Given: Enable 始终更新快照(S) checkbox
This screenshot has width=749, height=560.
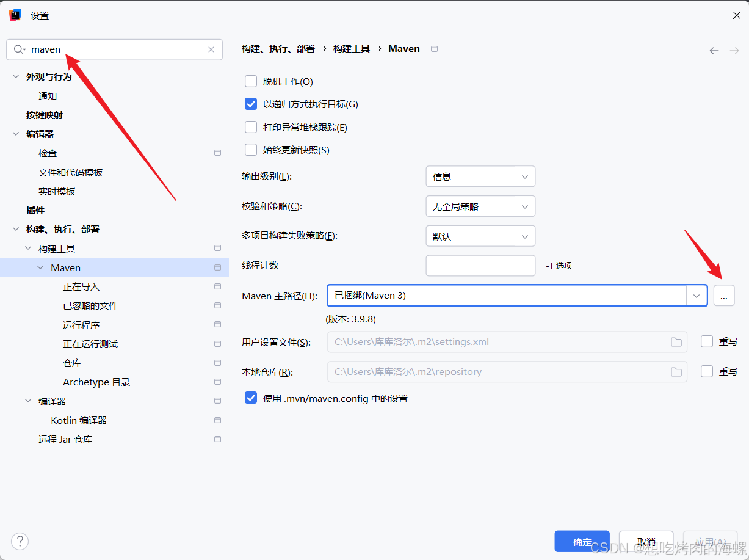Looking at the screenshot, I should pos(251,150).
